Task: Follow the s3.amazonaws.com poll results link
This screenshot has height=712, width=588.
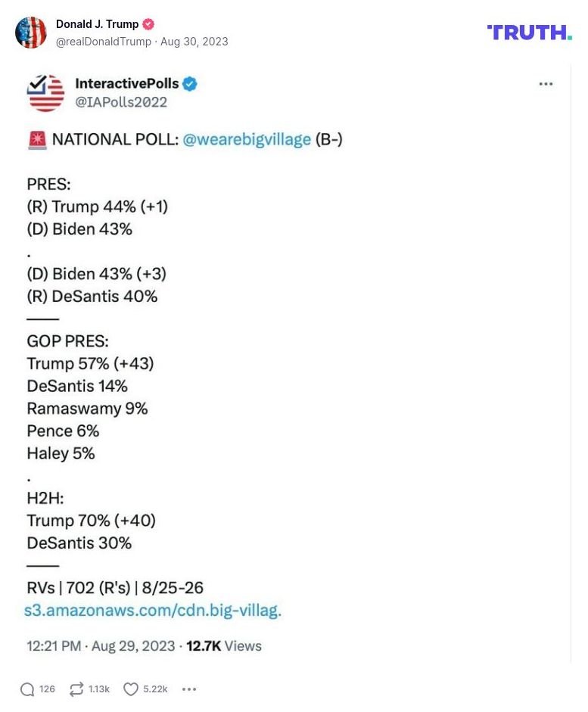Action: point(152,610)
